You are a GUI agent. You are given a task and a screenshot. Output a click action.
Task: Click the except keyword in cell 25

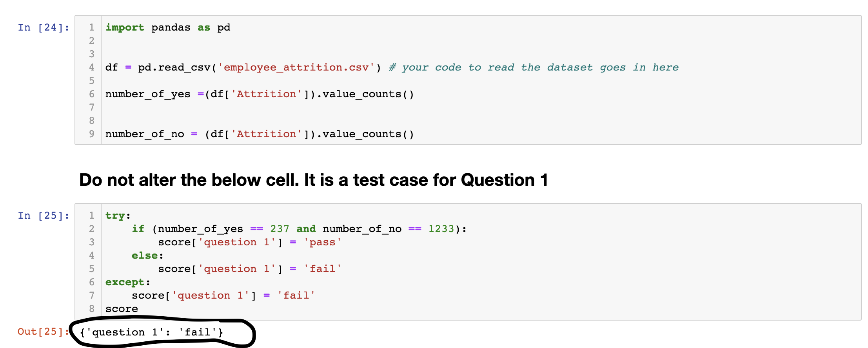point(125,282)
